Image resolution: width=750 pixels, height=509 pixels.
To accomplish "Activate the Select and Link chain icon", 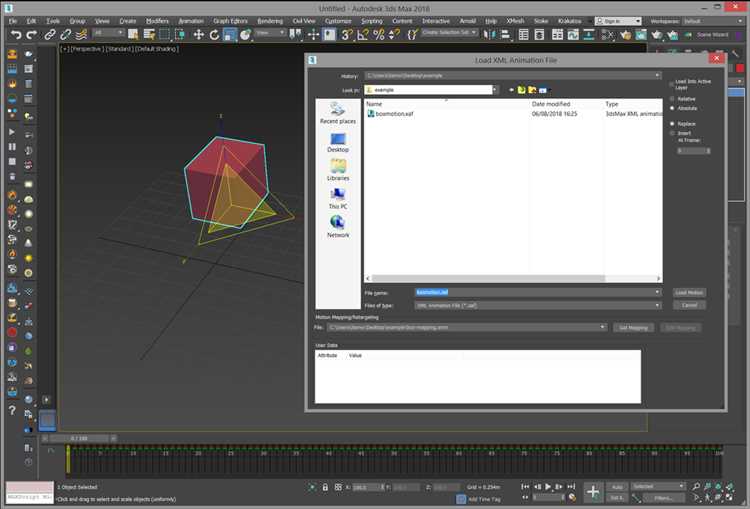I will coord(50,34).
